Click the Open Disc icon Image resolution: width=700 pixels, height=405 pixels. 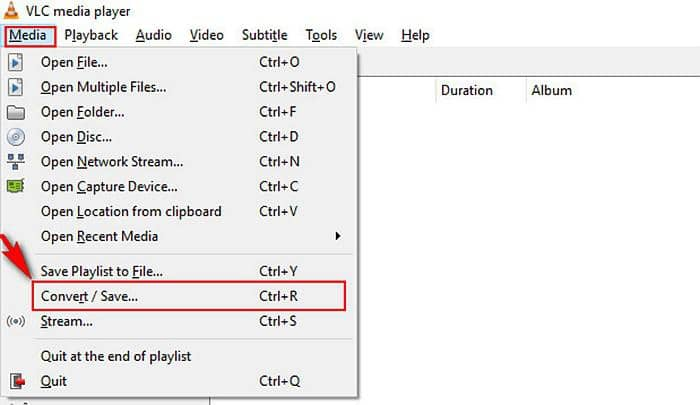16,137
